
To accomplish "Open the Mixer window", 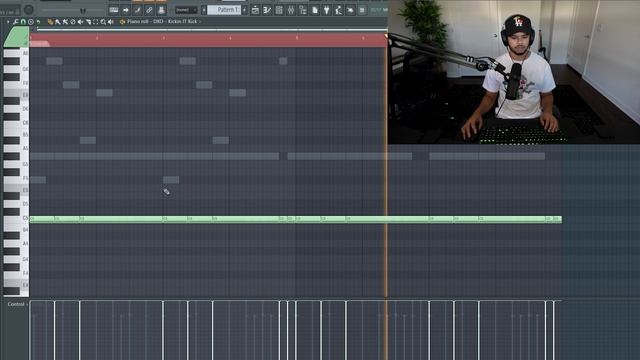I will point(291,10).
